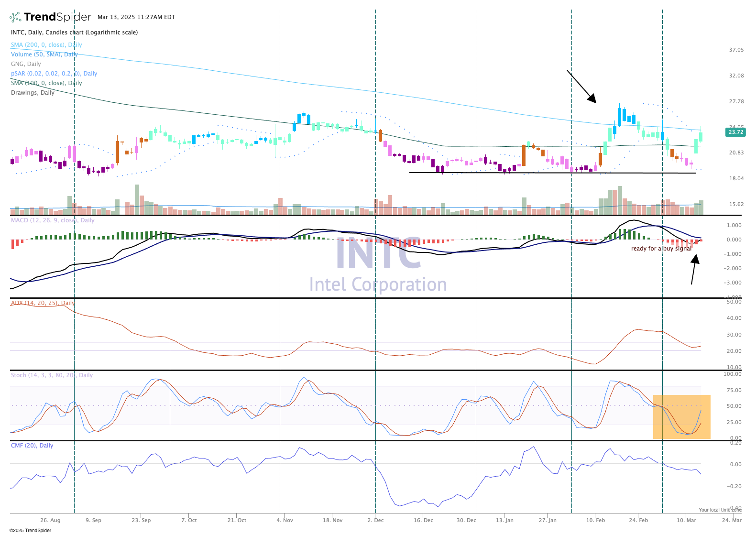Click the current price tag 23.72

pos(735,132)
